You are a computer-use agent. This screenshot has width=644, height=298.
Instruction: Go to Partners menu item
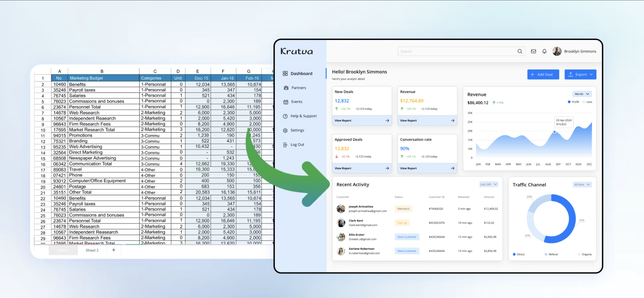pyautogui.click(x=295, y=88)
